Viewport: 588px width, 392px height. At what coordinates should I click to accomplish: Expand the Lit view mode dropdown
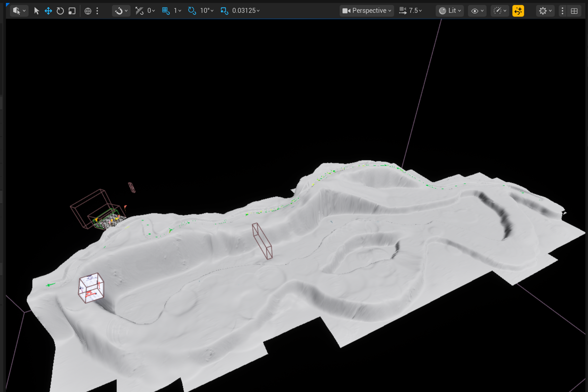pyautogui.click(x=449, y=11)
